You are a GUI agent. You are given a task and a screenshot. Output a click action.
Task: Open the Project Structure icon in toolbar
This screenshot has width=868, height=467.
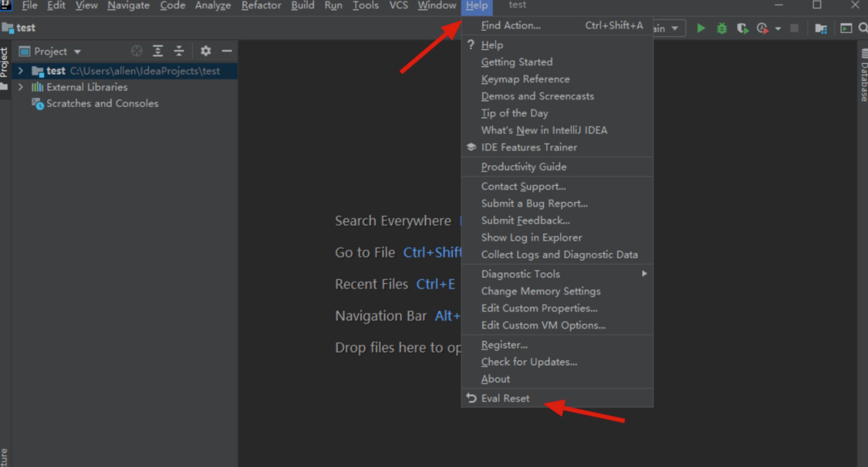(821, 28)
